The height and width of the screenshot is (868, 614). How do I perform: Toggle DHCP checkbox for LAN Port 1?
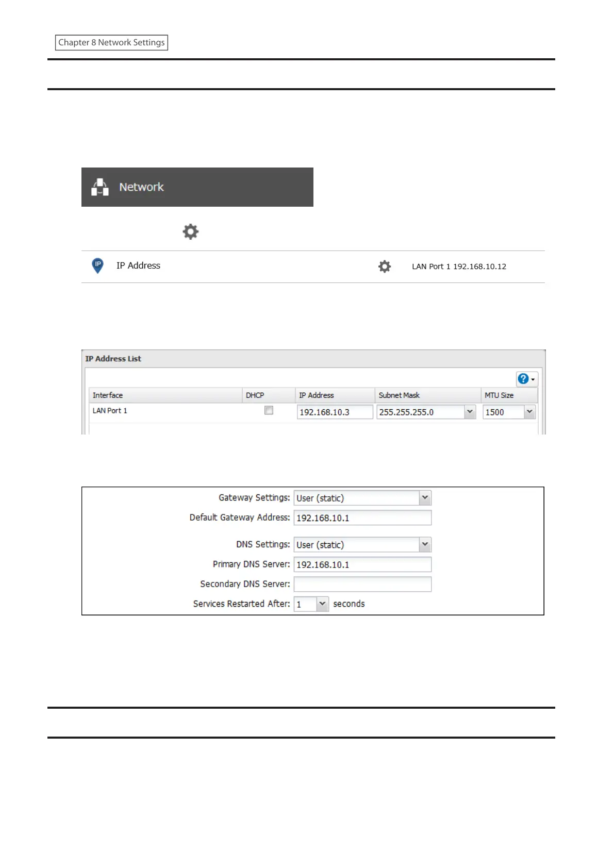(269, 410)
